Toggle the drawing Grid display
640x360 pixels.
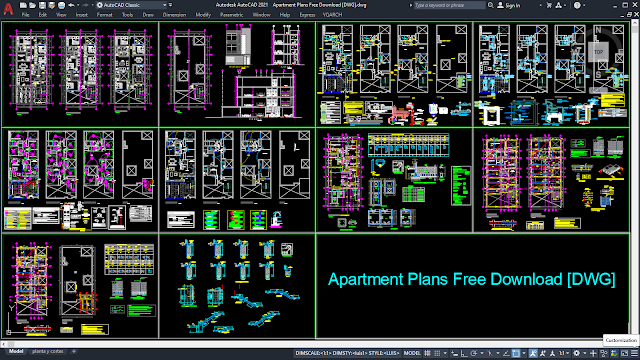(x=427, y=353)
